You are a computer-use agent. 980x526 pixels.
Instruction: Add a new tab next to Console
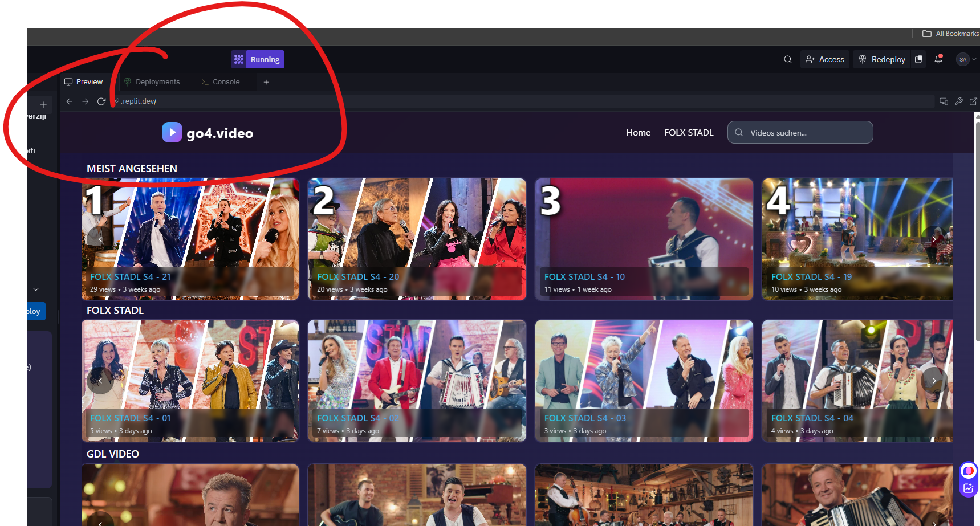point(266,82)
